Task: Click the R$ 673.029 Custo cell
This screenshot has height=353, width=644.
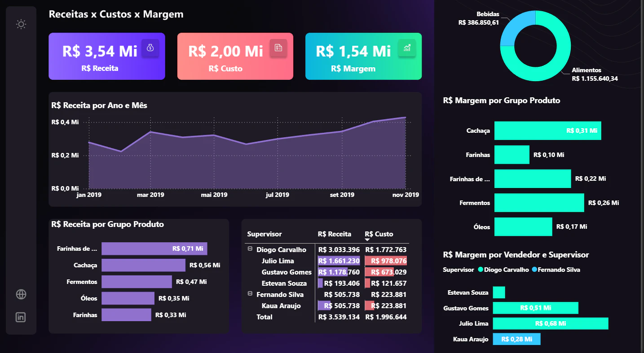Action: click(386, 272)
